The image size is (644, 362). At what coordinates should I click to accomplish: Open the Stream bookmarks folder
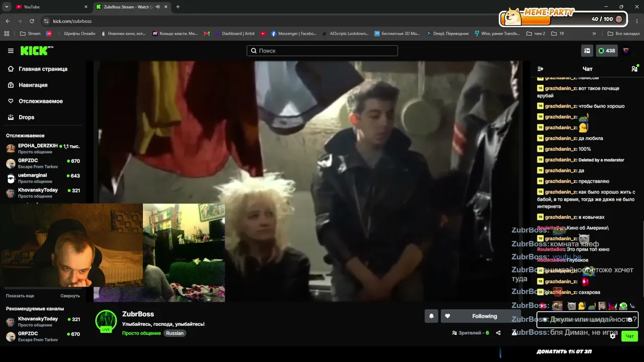coord(30,34)
